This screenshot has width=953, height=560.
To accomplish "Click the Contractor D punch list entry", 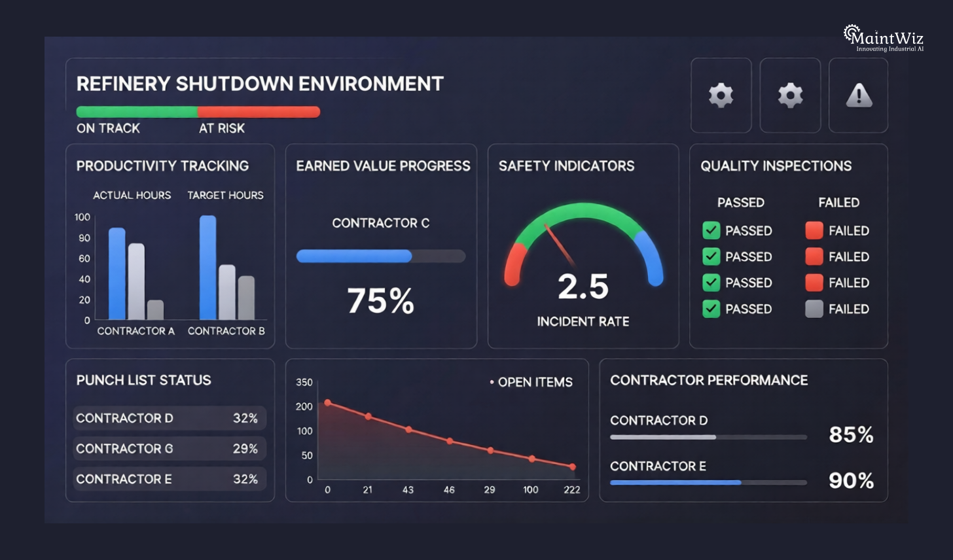I will click(170, 418).
